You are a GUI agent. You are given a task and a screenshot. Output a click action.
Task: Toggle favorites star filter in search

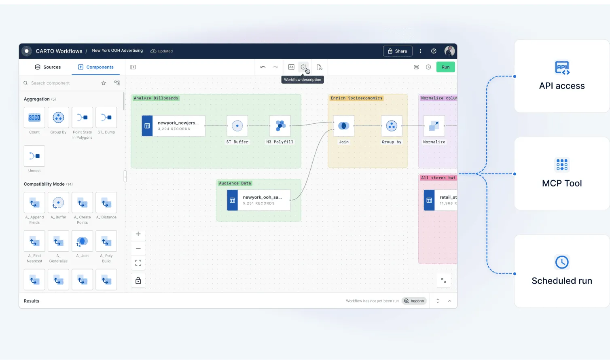pyautogui.click(x=104, y=83)
